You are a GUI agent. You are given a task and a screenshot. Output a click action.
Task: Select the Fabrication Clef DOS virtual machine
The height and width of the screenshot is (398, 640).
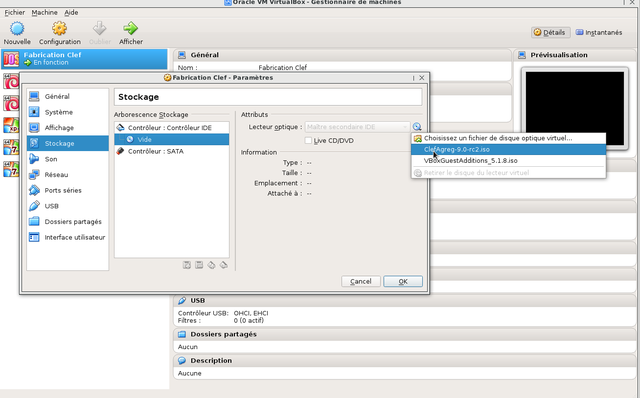tap(84, 58)
